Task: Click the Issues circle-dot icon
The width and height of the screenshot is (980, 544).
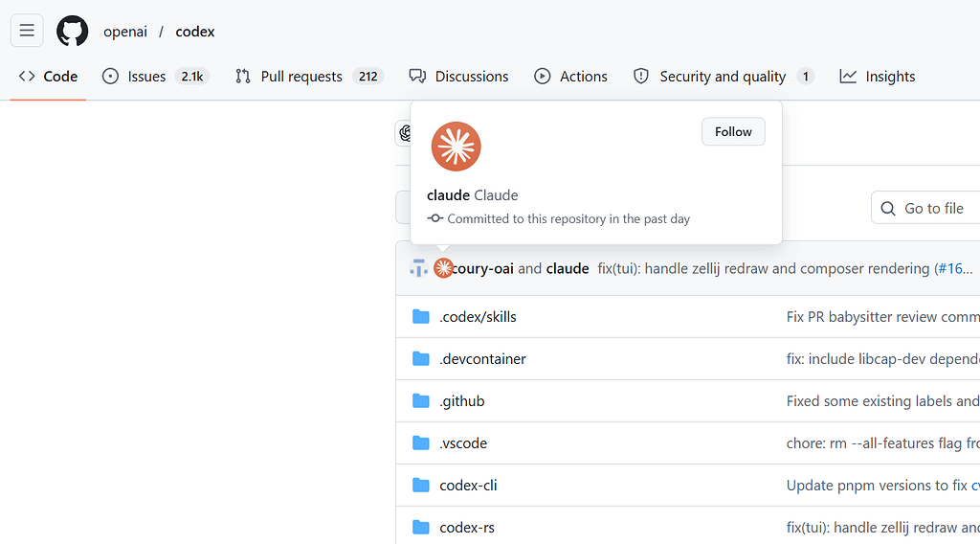Action: click(x=110, y=77)
